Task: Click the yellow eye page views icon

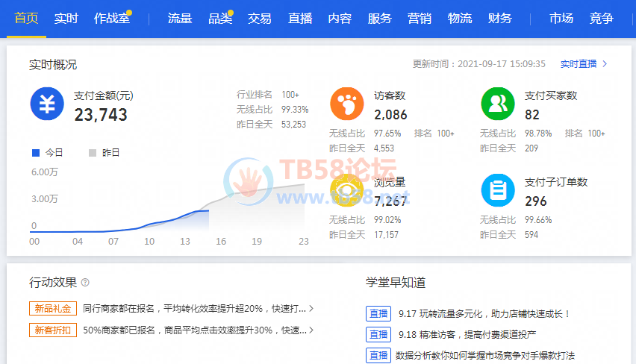Action: pos(348,189)
